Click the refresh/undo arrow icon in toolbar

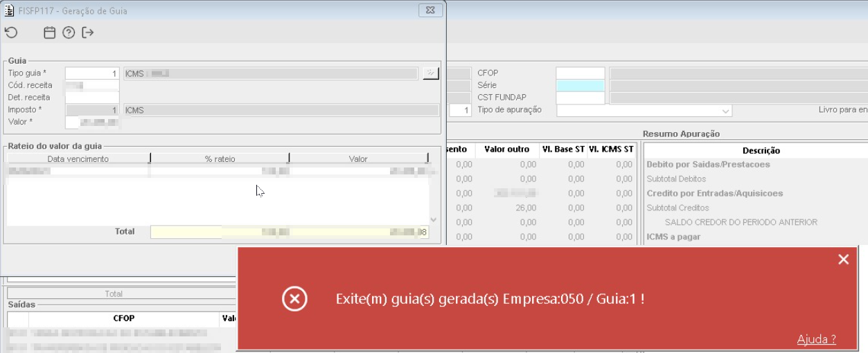pos(11,33)
